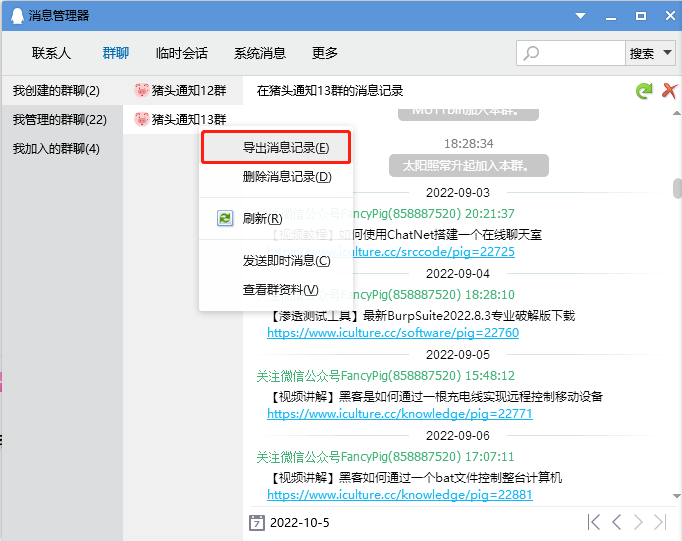This screenshot has width=682, height=541.
Task: Choose 刷新(R) from context menu
Action: pyautogui.click(x=276, y=218)
